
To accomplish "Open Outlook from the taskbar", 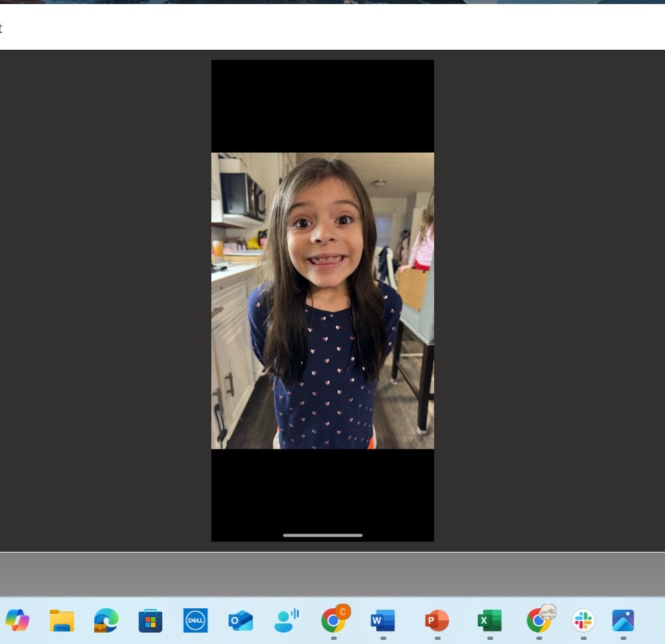I will tap(241, 620).
